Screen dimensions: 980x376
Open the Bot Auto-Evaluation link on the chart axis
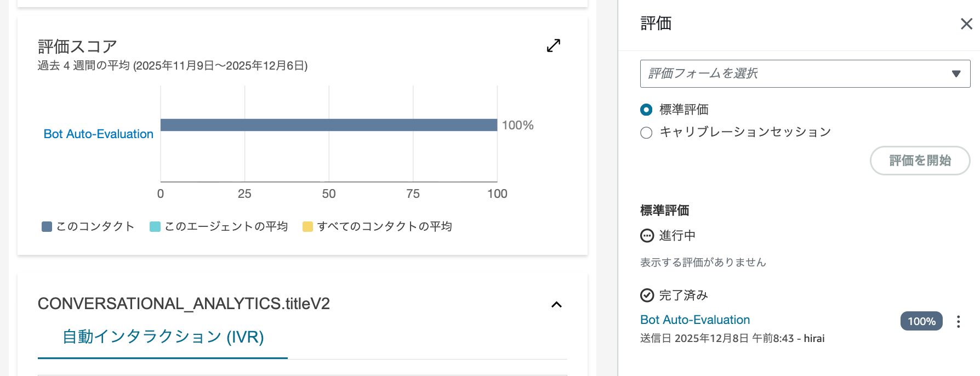(98, 134)
